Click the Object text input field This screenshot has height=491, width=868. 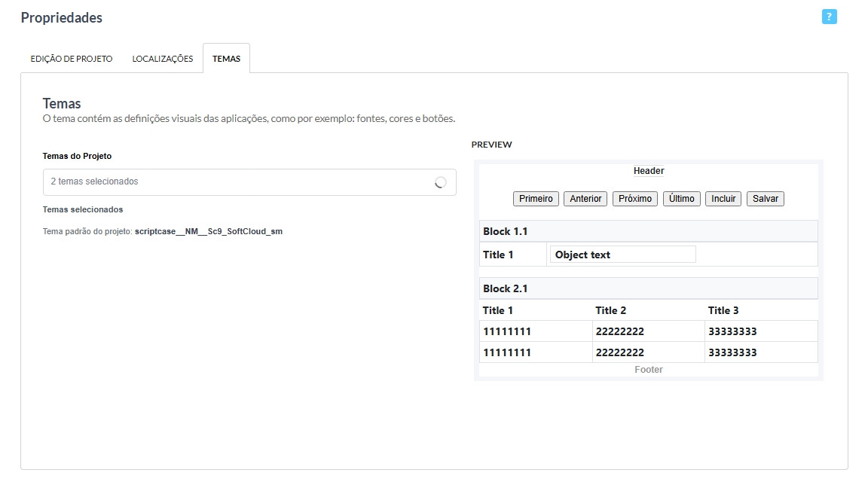(623, 255)
